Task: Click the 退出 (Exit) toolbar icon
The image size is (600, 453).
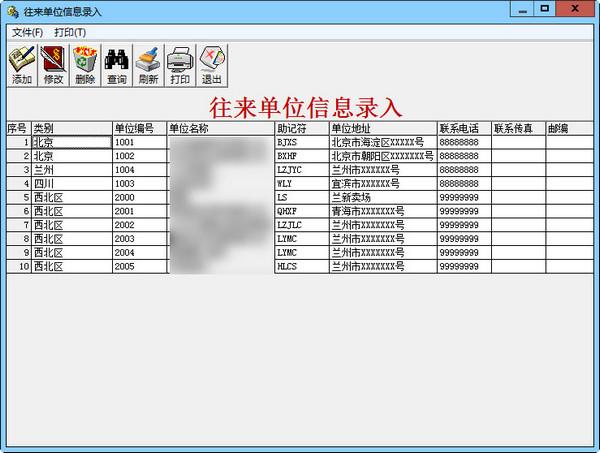Action: [212, 65]
